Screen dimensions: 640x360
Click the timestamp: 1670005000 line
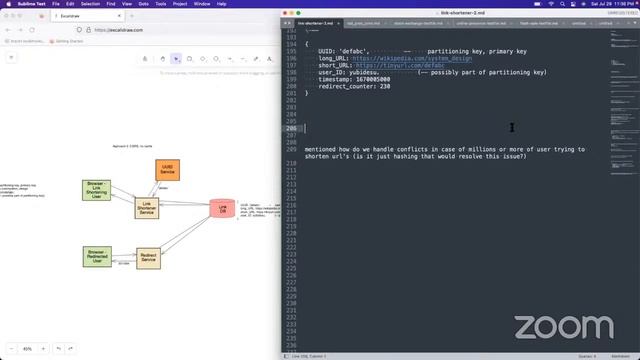point(354,79)
